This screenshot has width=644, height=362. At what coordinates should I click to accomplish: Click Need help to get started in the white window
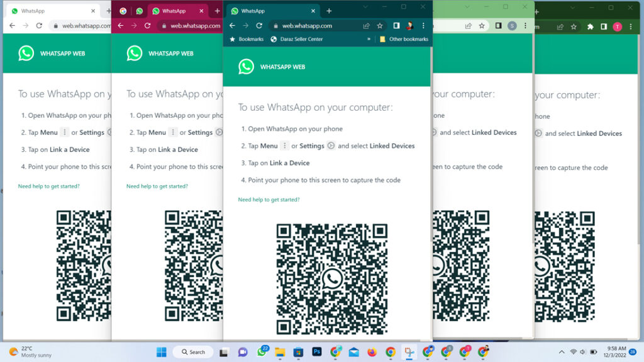point(49,186)
